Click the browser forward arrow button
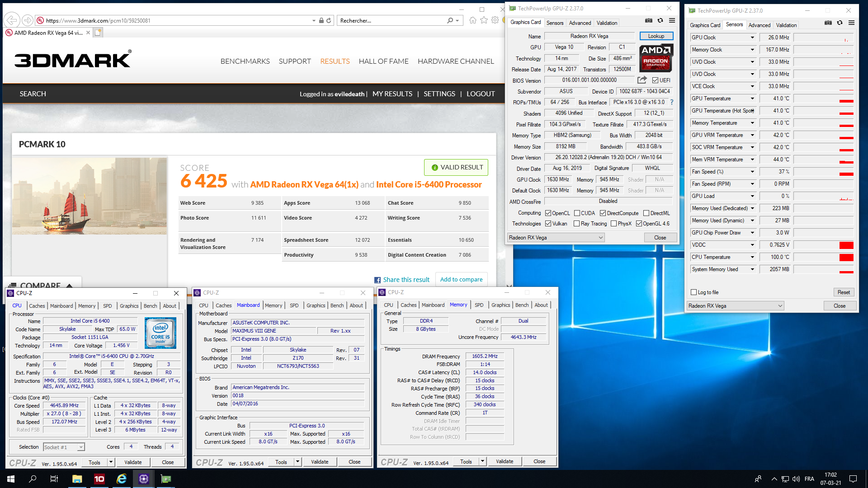The width and height of the screenshot is (868, 488). [28, 20]
